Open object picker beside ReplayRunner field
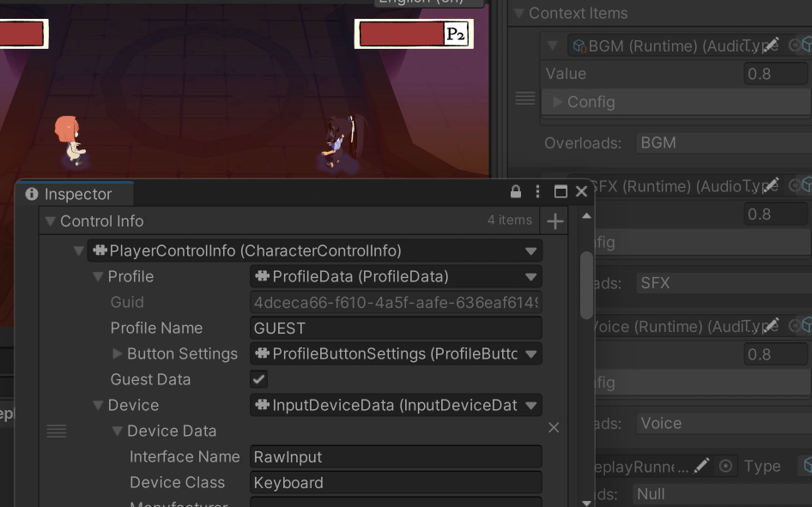This screenshot has height=507, width=812. pos(725,466)
